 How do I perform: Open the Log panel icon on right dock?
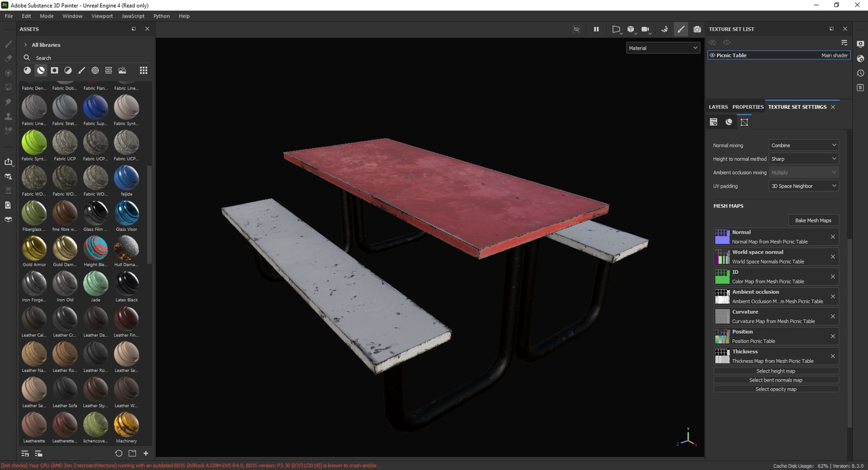coord(860,87)
